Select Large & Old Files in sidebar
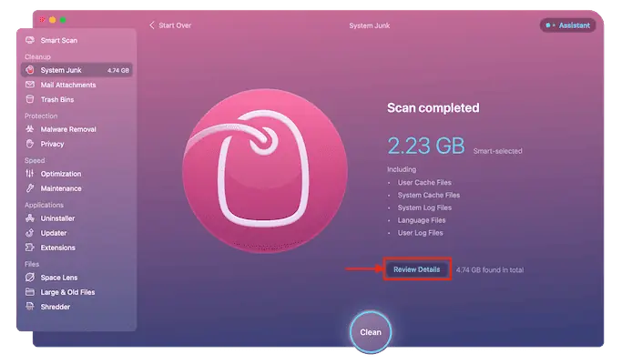Viewport: 632px width, 364px height. coord(67,292)
